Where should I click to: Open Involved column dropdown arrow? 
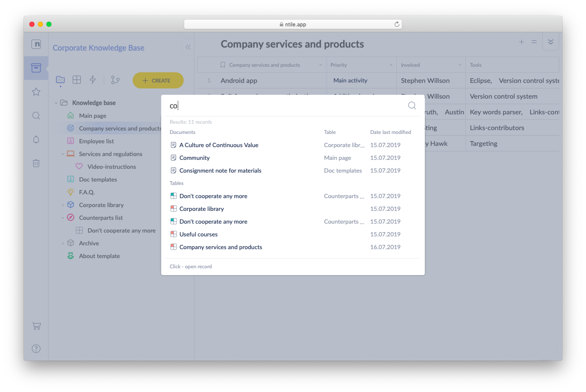pyautogui.click(x=460, y=65)
